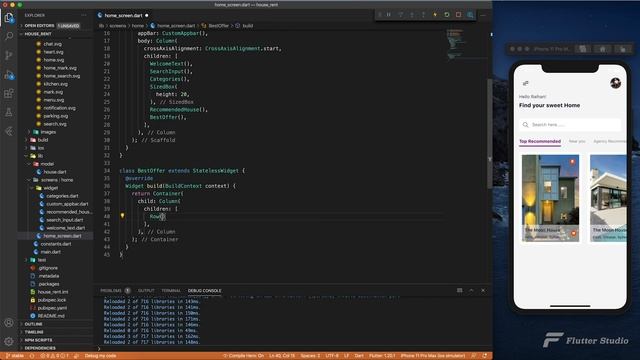Screen dimensions: 640x360
Task: Click simulator rotate button
Action: 622,49
